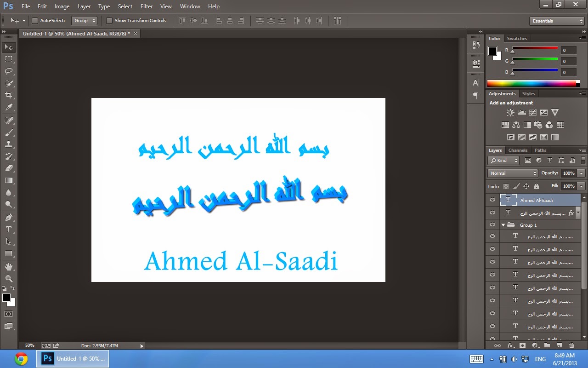Screen dimensions: 588x368
Task: Hide the fx text layer below Ahmed Al-Saadi
Action: click(x=492, y=213)
